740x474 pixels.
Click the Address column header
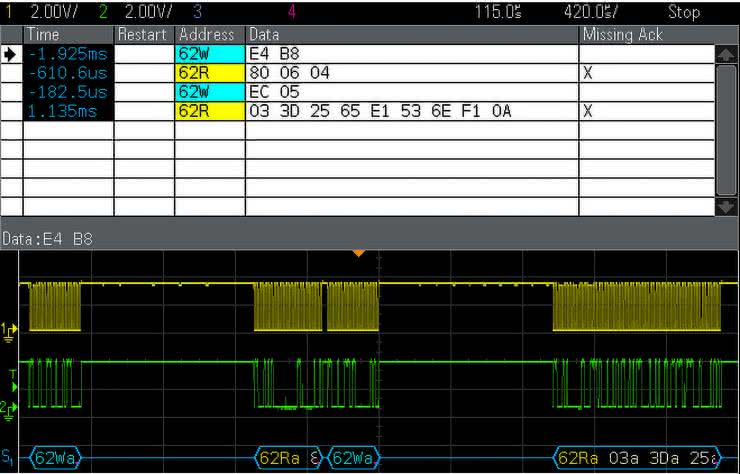[208, 35]
